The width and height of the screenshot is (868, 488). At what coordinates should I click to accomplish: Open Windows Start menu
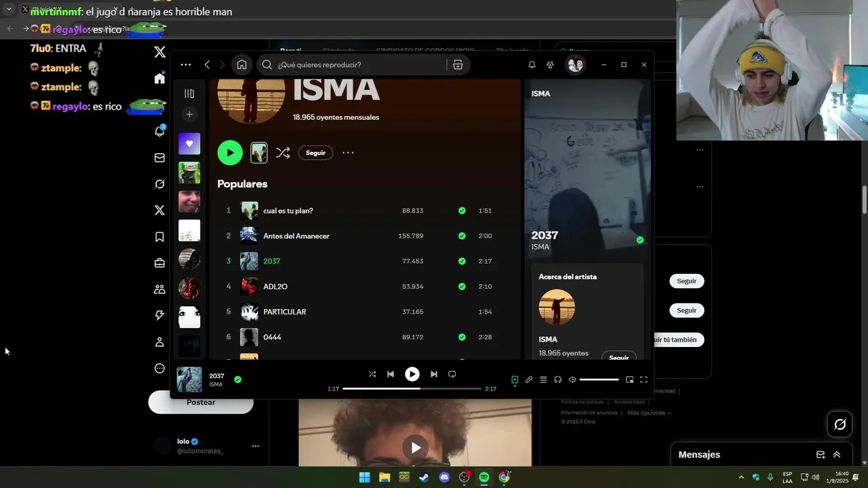tap(364, 477)
